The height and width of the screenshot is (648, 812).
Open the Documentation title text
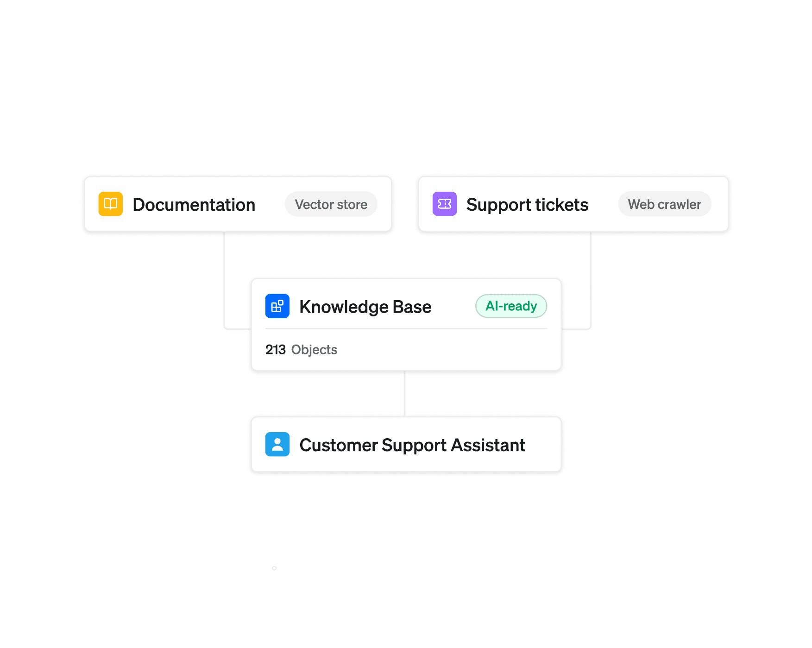194,205
